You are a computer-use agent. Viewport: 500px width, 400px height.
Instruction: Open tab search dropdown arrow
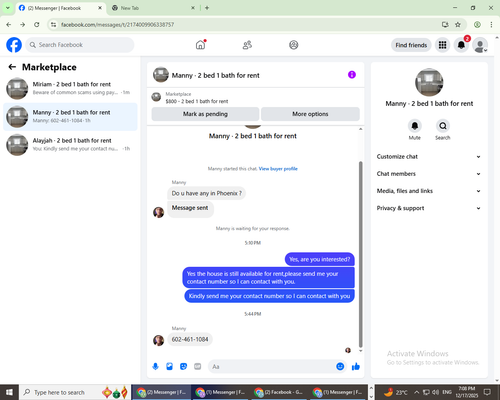click(8, 8)
